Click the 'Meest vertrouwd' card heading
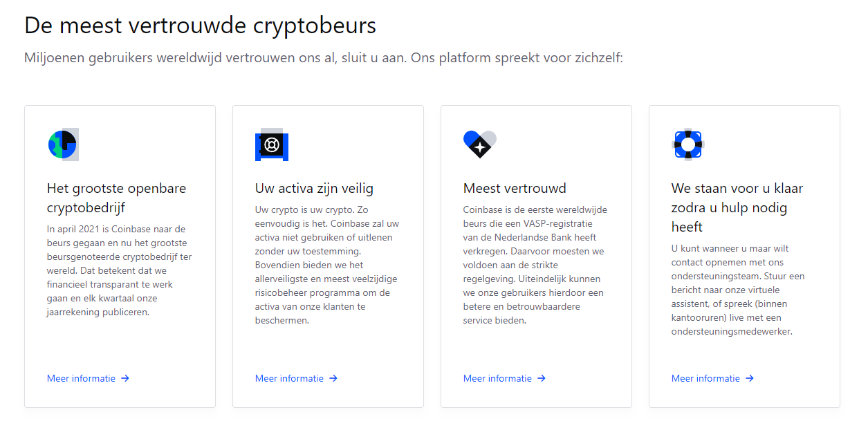 [515, 188]
